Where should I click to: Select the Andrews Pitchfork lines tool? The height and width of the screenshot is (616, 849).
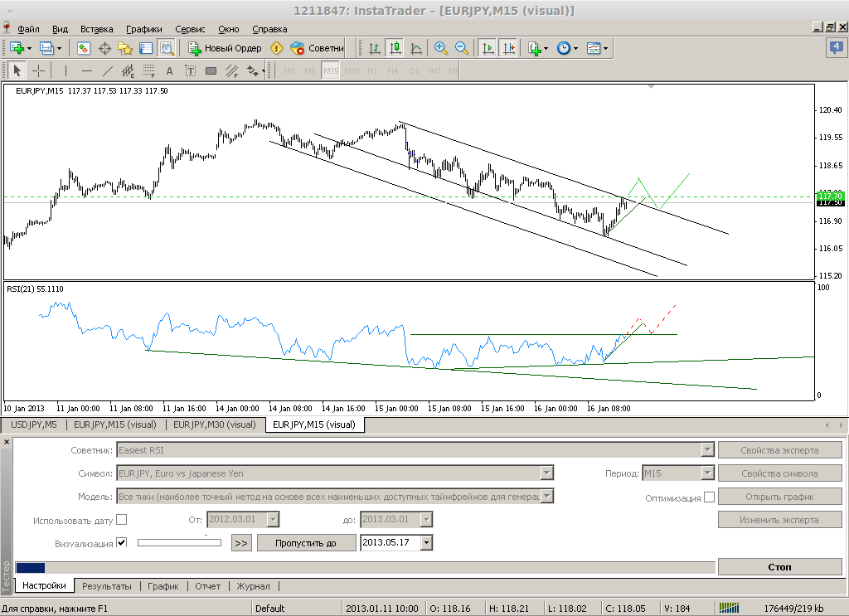pyautogui.click(x=232, y=70)
